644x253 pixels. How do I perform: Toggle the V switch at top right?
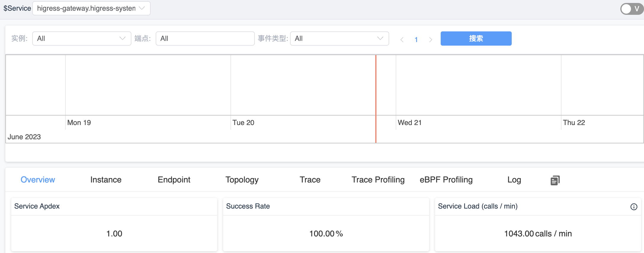click(631, 9)
